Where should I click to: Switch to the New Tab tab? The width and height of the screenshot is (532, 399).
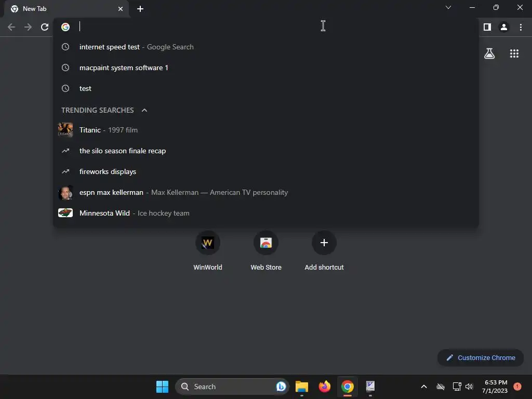67,9
